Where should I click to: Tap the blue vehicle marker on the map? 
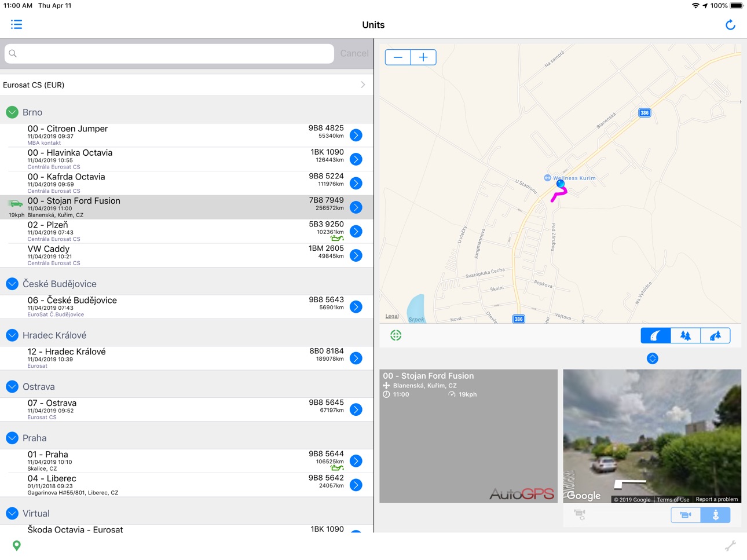[x=561, y=184]
